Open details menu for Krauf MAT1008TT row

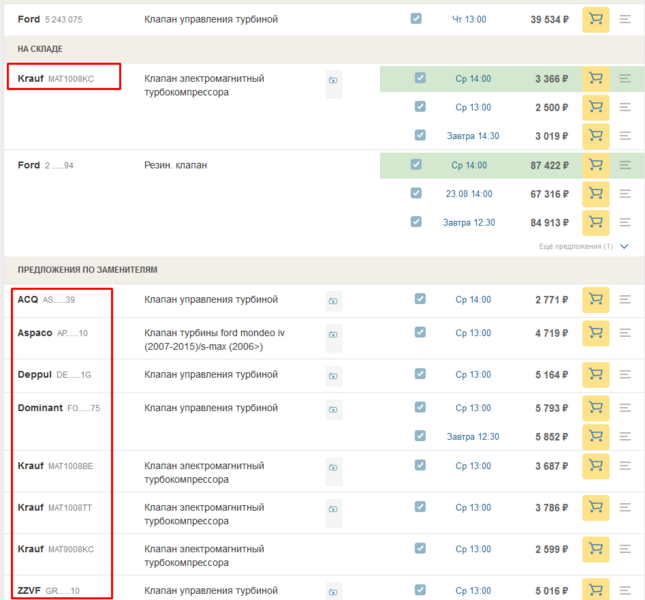(625, 508)
